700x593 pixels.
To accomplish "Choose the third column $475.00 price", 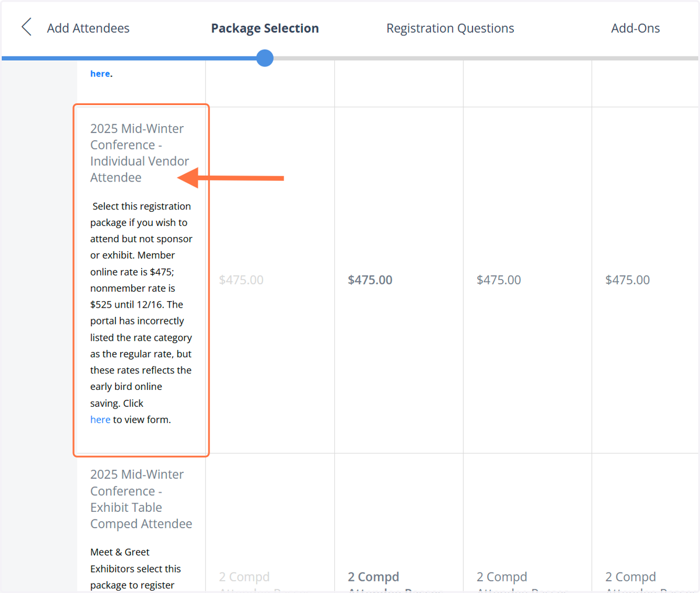I will (499, 280).
